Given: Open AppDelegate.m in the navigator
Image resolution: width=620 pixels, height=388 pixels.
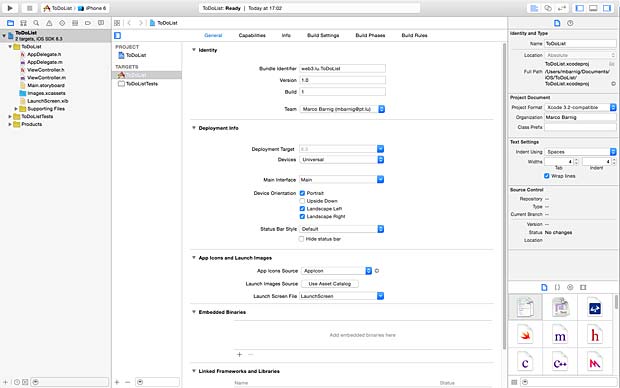Looking at the screenshot, I should coord(44,62).
